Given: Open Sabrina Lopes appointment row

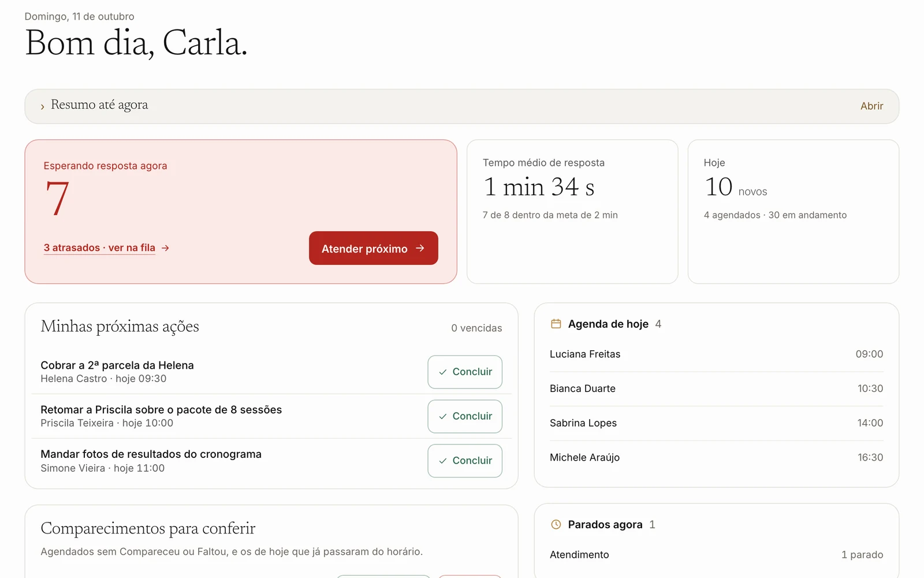Looking at the screenshot, I should coord(716,423).
